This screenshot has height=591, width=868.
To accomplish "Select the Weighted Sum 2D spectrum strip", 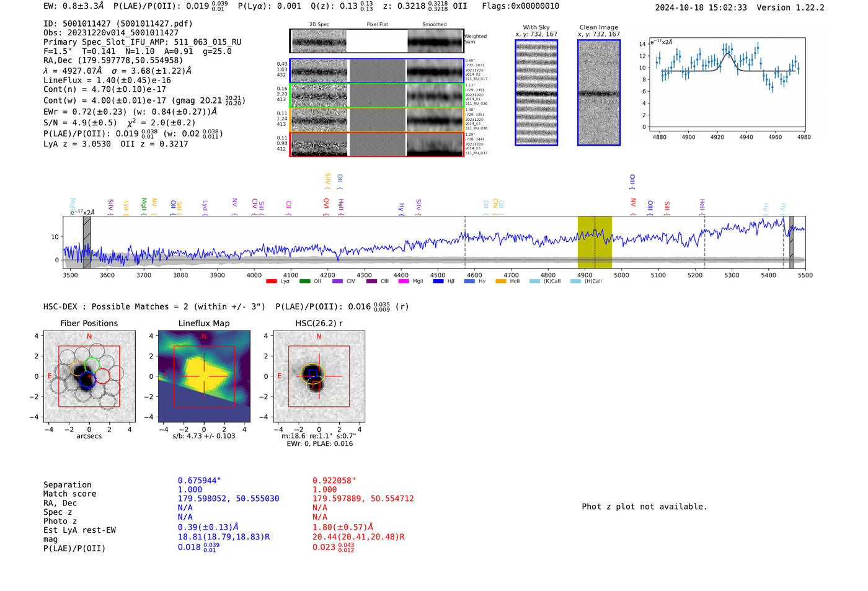I will click(x=376, y=41).
